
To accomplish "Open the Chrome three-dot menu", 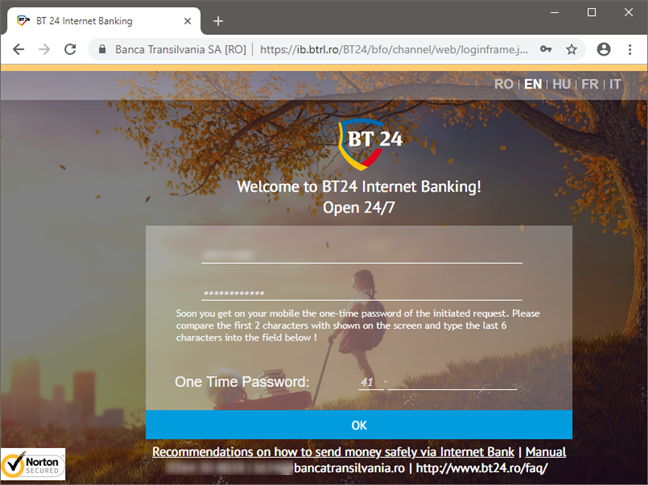I will (x=630, y=50).
